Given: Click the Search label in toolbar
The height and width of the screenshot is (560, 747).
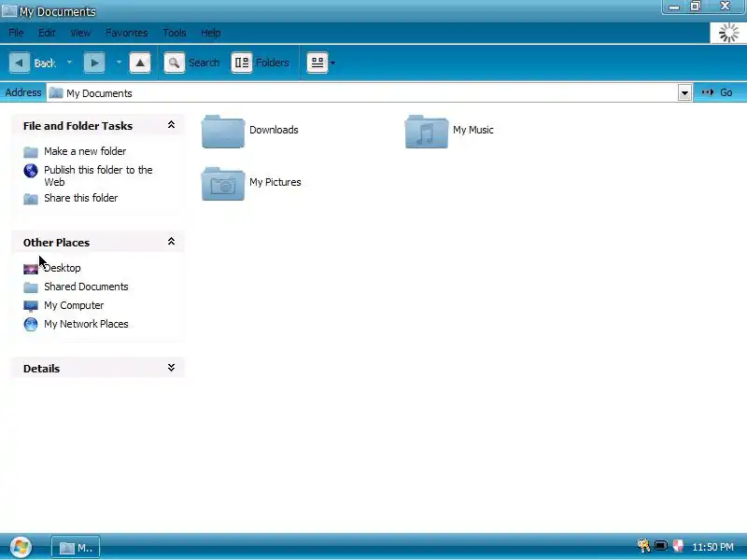Looking at the screenshot, I should pos(204,63).
